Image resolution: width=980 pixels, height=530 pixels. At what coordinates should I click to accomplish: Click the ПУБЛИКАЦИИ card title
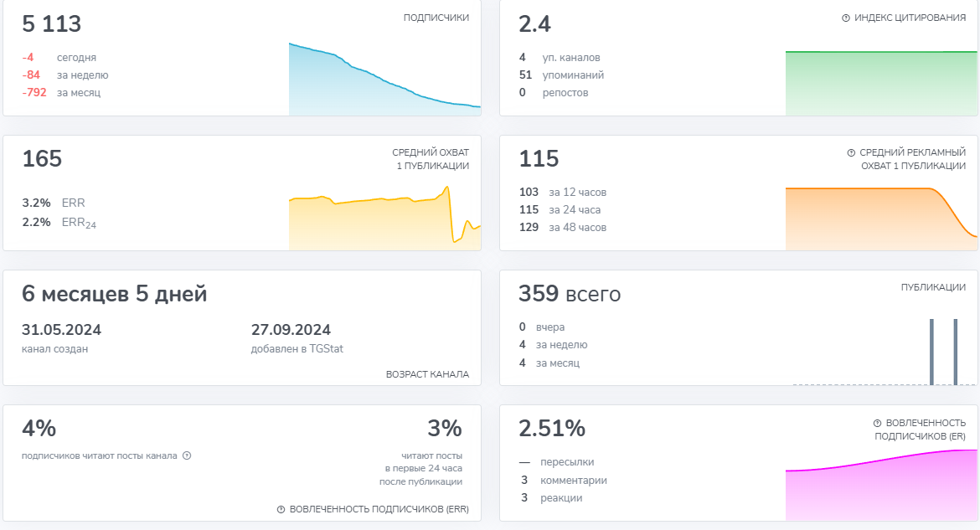[933, 287]
